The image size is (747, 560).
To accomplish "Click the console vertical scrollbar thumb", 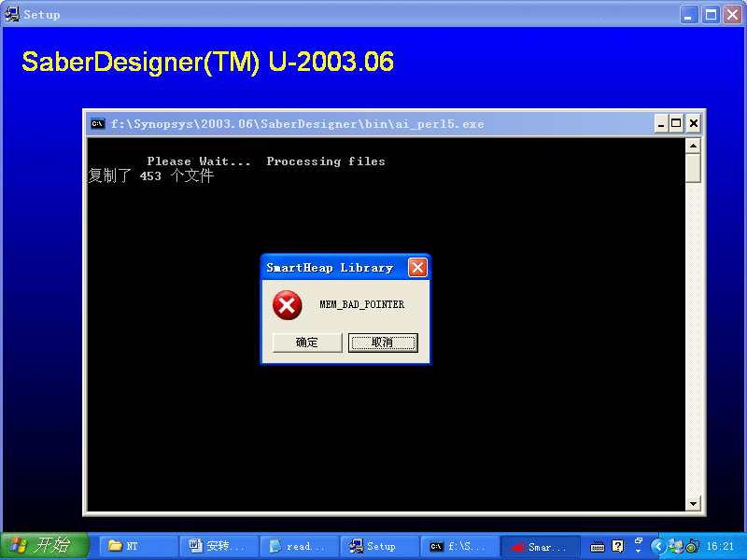I will pyautogui.click(x=693, y=168).
